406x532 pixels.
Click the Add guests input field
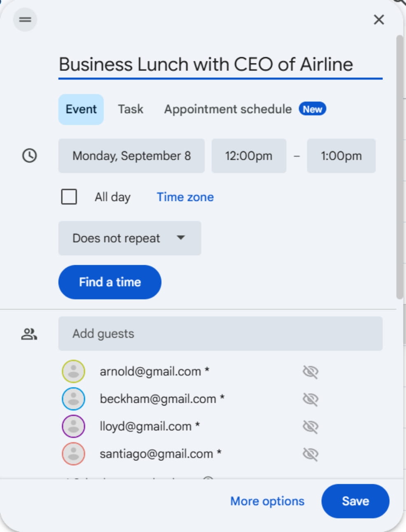pyautogui.click(x=220, y=334)
